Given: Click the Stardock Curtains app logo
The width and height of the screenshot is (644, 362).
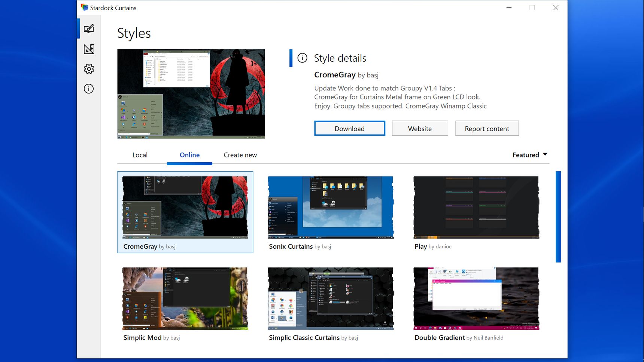Looking at the screenshot, I should (x=84, y=7).
